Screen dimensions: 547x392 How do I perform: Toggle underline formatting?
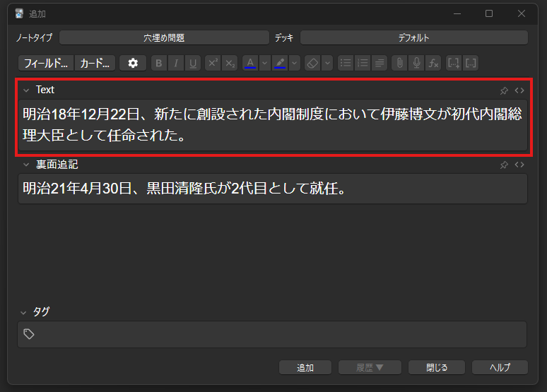(193, 63)
